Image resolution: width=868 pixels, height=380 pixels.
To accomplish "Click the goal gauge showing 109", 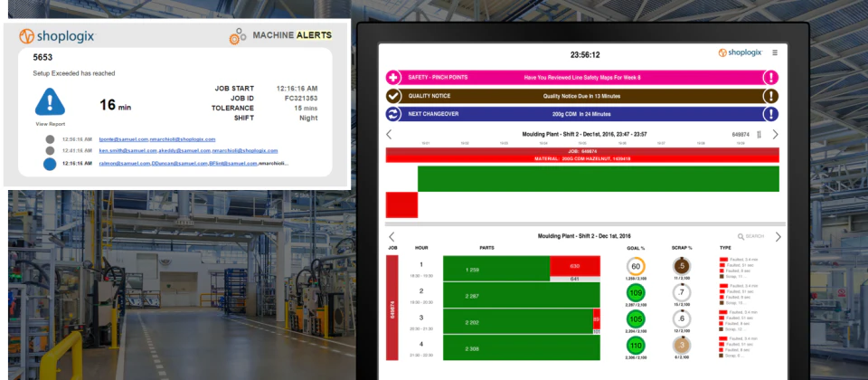I will (636, 292).
